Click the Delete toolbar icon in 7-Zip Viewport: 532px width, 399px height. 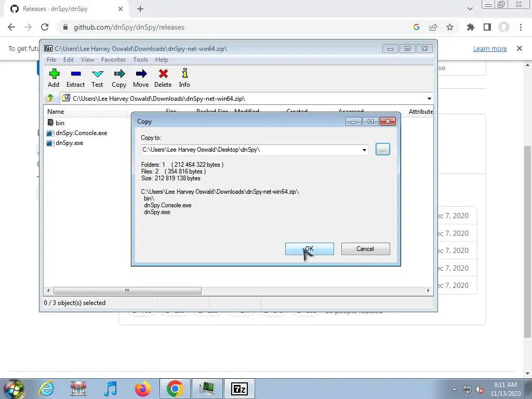click(163, 78)
